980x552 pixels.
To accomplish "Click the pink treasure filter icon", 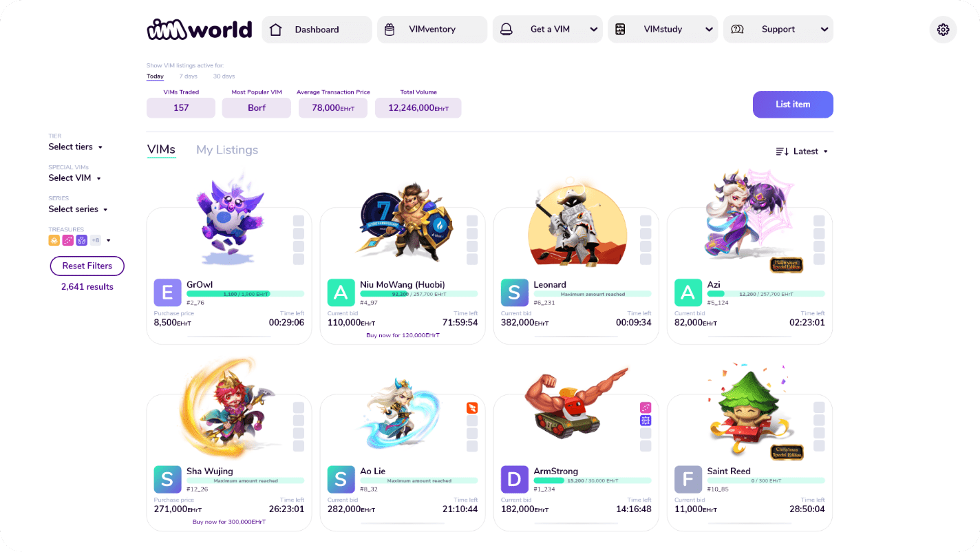I will 67,240.
